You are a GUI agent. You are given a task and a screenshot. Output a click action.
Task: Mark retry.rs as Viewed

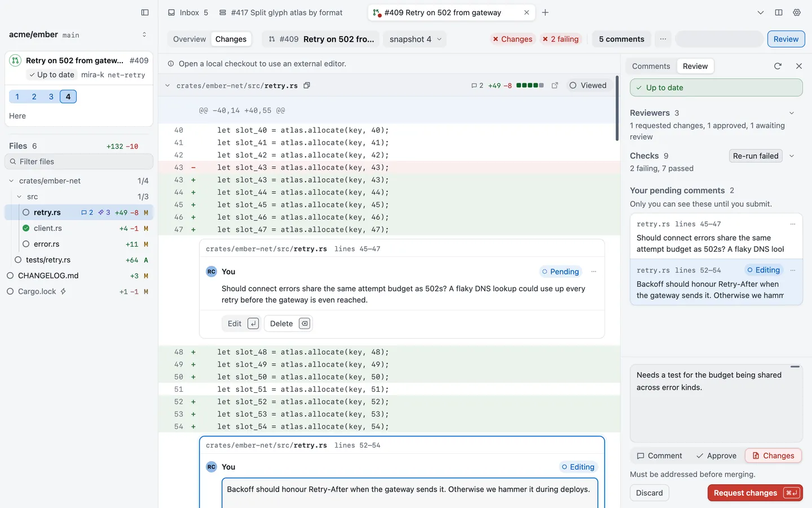tap(588, 85)
